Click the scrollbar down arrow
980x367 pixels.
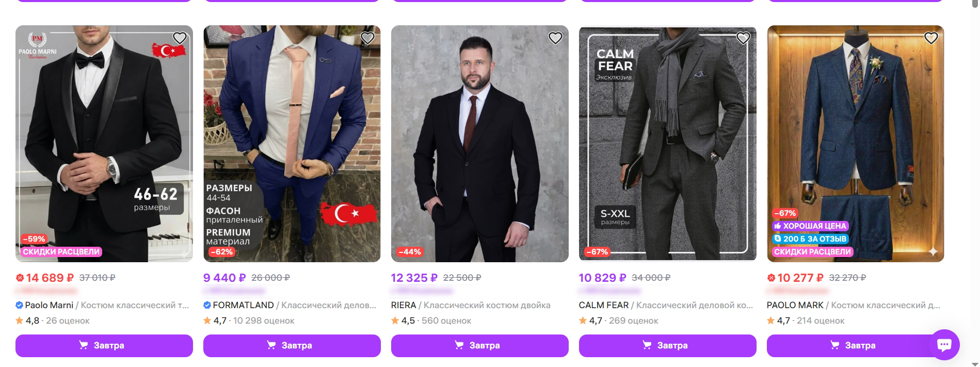(x=974, y=364)
